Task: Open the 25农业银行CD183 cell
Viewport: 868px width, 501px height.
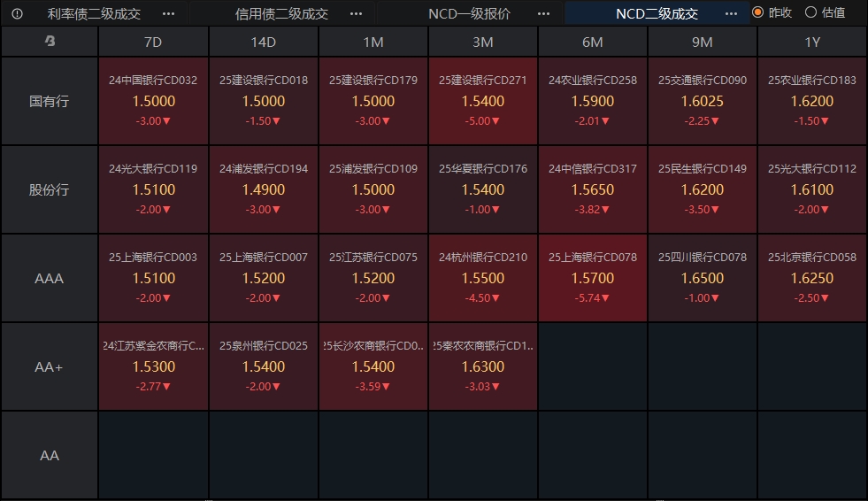Action: 812,101
